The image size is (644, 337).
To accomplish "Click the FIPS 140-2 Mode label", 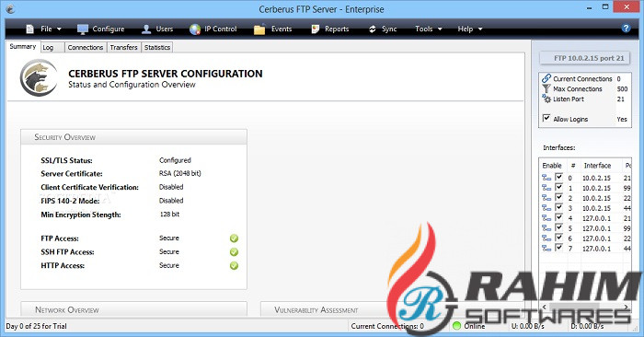I will (x=70, y=201).
